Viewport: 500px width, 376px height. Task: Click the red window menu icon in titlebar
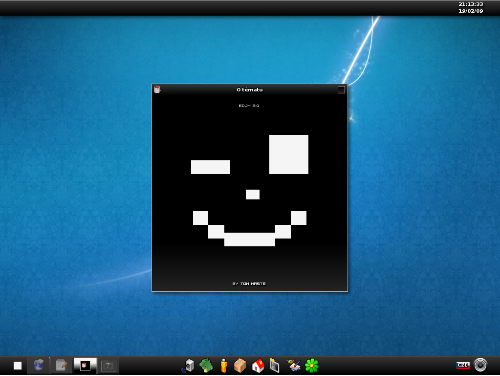pos(157,89)
